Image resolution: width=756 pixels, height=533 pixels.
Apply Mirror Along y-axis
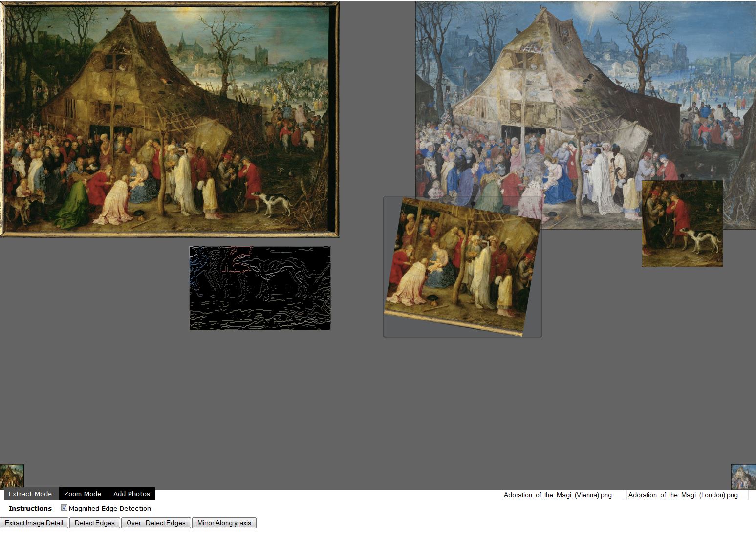click(x=224, y=523)
